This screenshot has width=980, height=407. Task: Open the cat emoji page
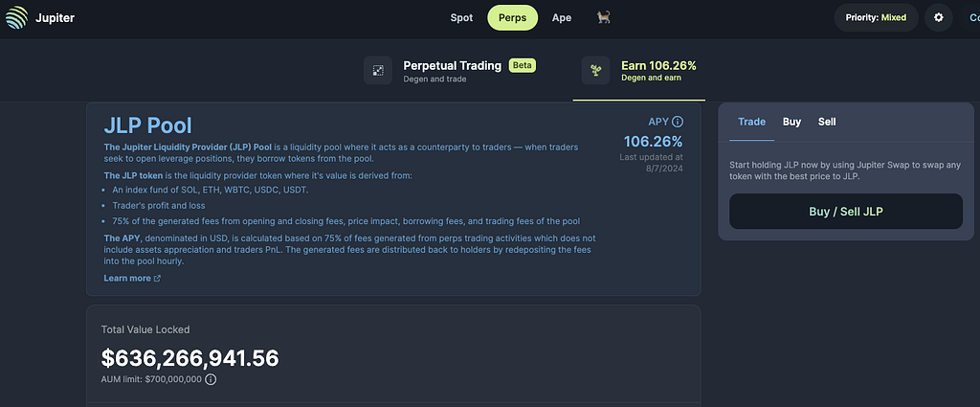[x=603, y=17]
